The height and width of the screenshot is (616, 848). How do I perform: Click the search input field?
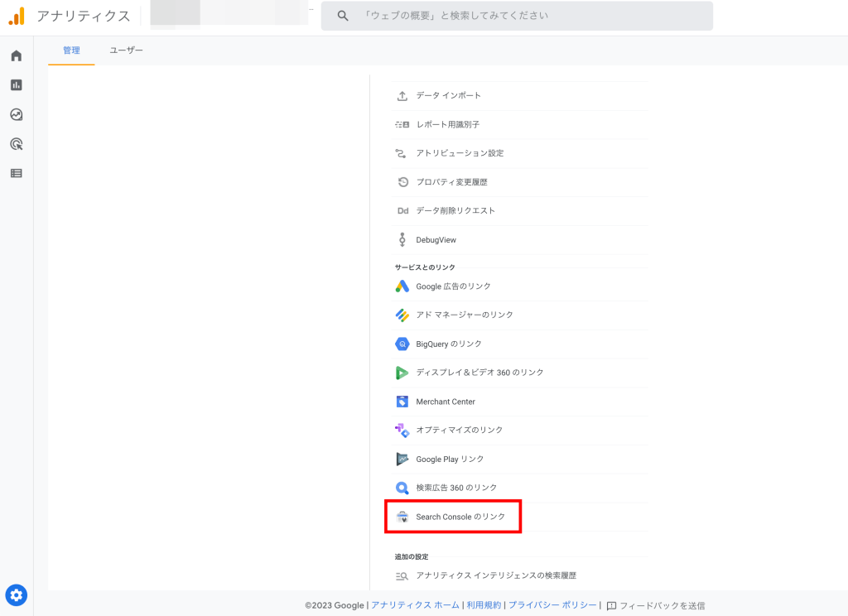point(517,16)
